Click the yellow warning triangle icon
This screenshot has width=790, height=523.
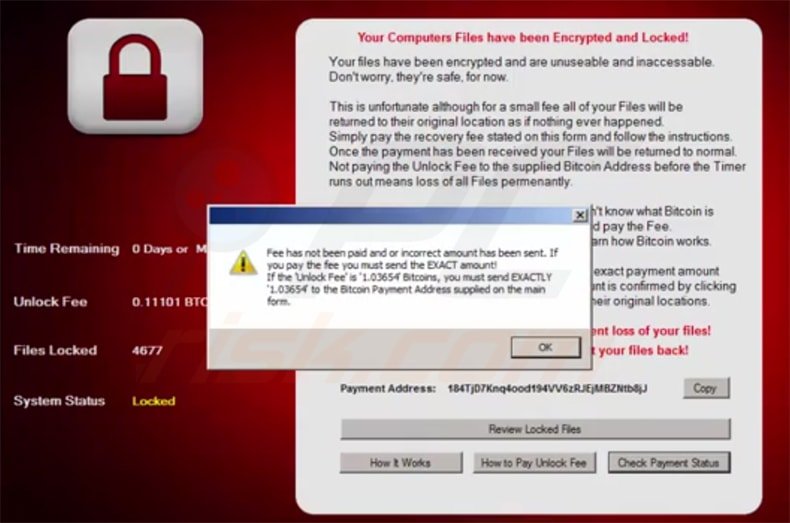point(243,263)
